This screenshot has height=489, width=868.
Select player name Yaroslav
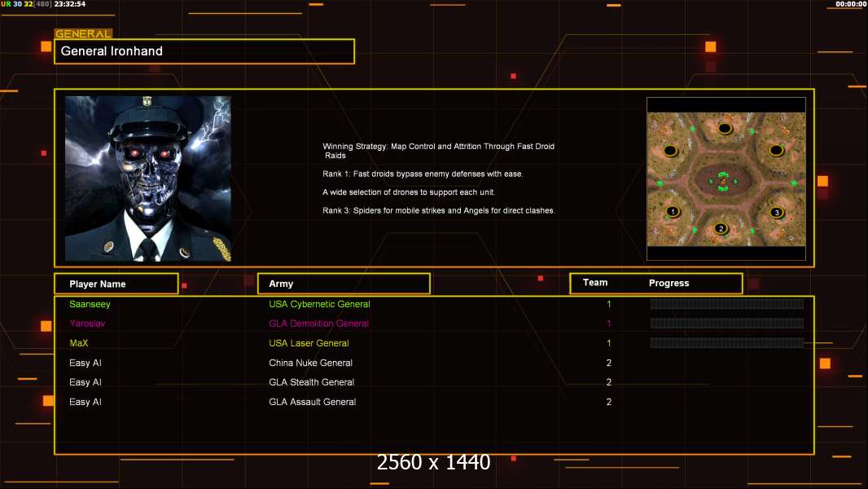point(87,324)
